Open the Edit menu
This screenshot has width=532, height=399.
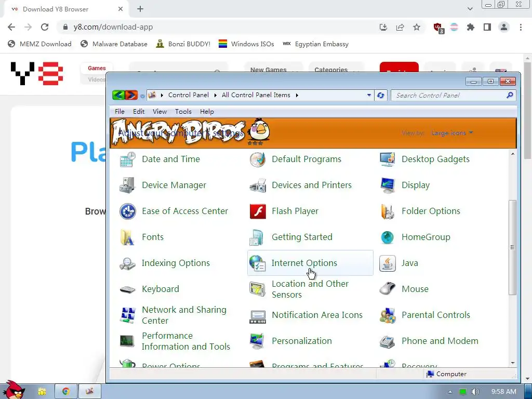[138, 112]
